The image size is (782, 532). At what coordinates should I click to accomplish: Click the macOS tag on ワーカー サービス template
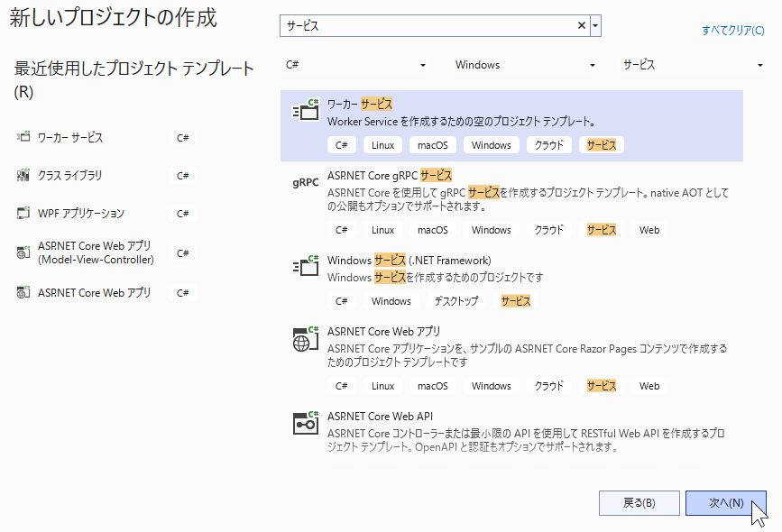pos(432,145)
